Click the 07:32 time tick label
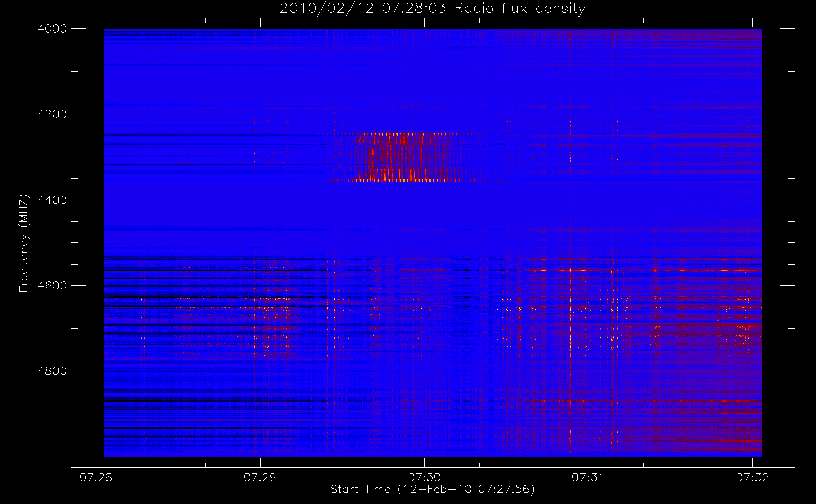The width and height of the screenshot is (816, 504). (752, 477)
